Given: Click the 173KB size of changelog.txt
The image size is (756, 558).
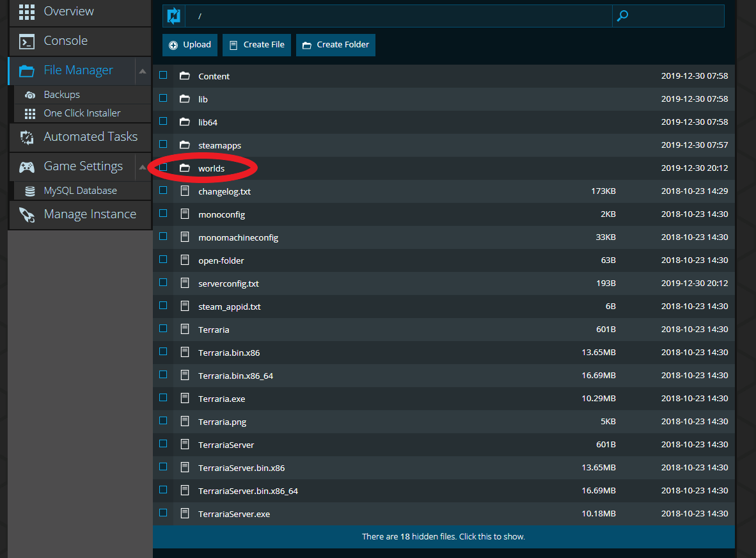Looking at the screenshot, I should click(603, 191).
